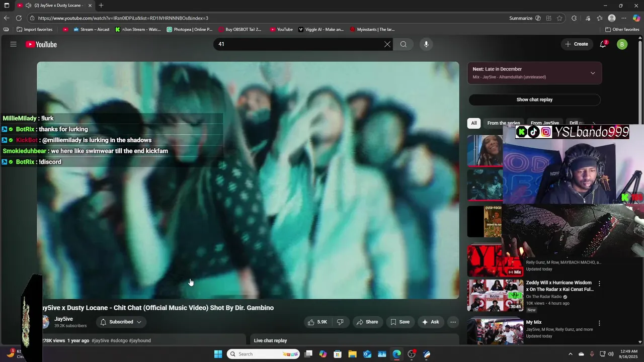Click the browser address bar URL
The height and width of the screenshot is (362, 644).
(x=123, y=18)
